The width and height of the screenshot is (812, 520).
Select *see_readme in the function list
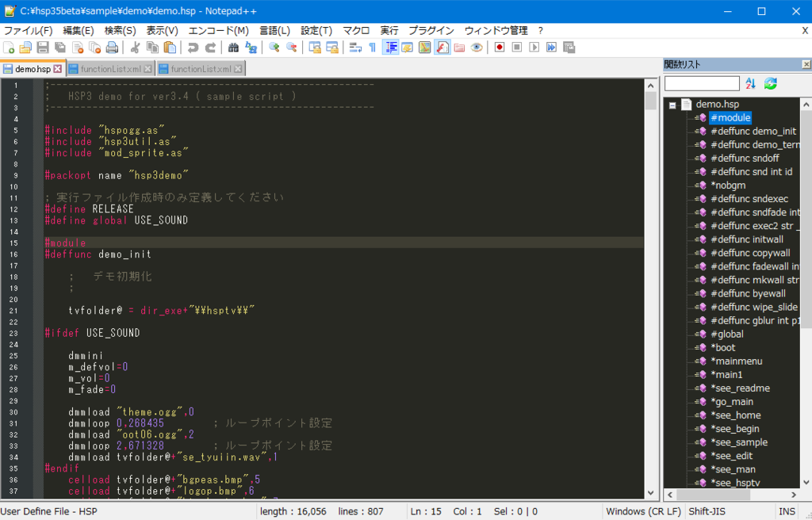point(740,388)
